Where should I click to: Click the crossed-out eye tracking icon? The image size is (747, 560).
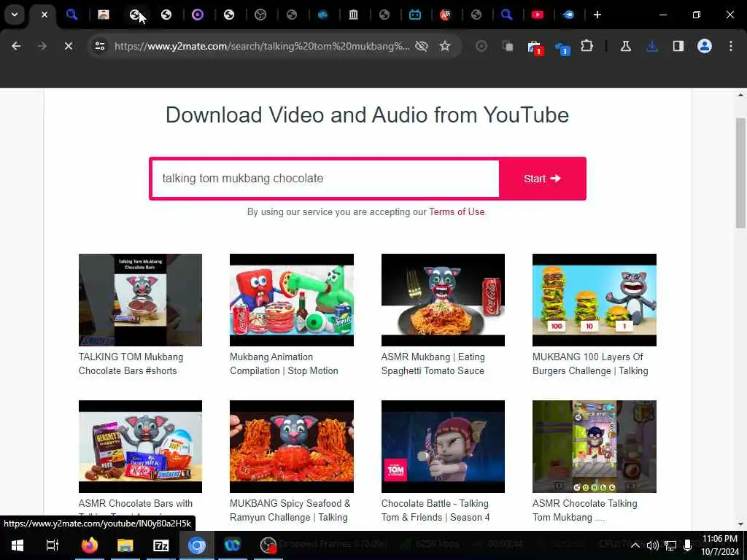click(422, 46)
